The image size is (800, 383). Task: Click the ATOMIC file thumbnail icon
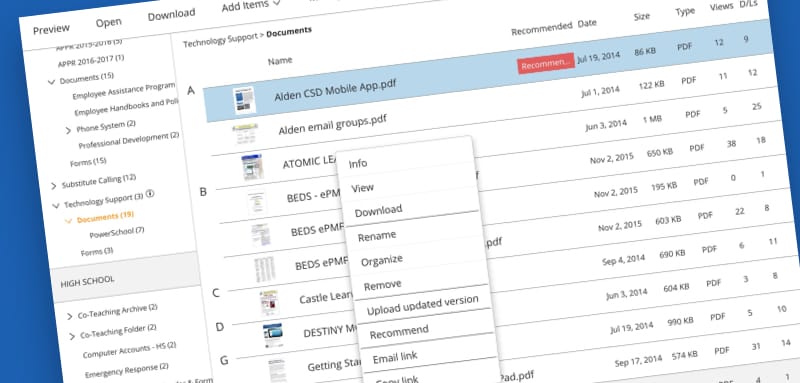(x=252, y=167)
